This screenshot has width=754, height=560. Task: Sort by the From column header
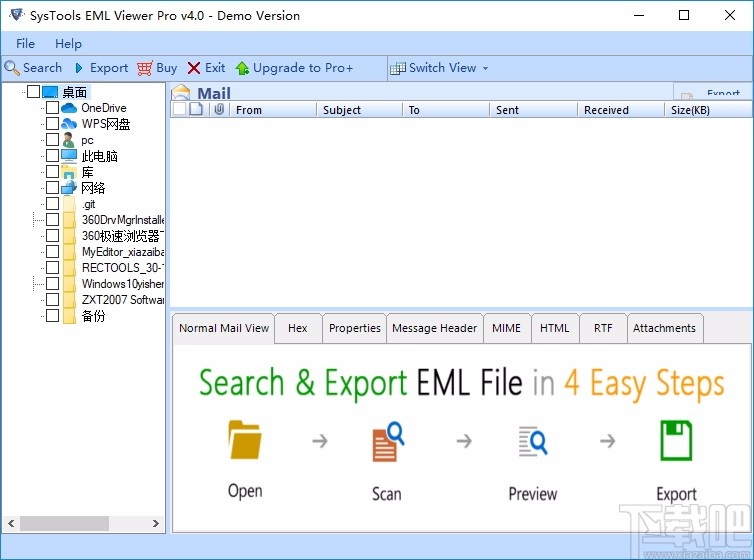coord(273,110)
